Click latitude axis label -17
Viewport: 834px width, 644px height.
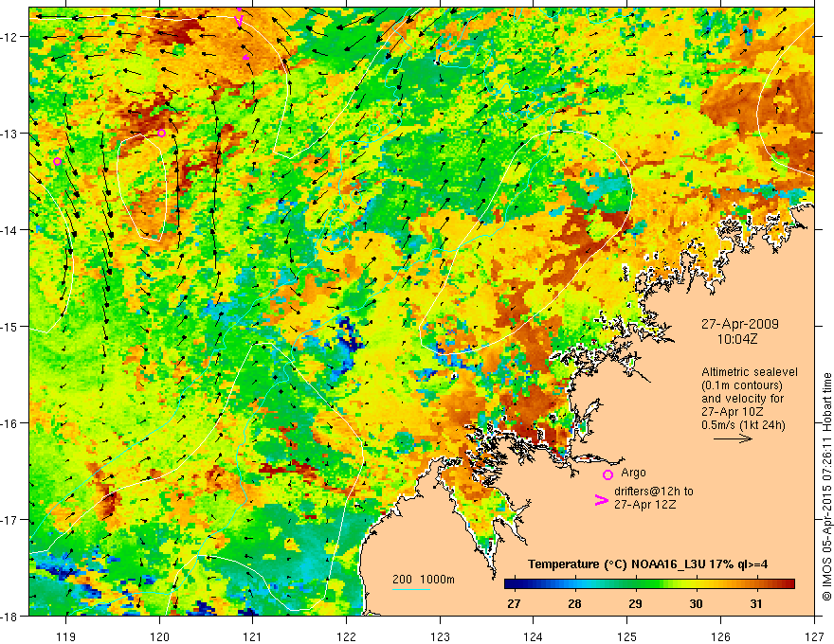(10, 520)
